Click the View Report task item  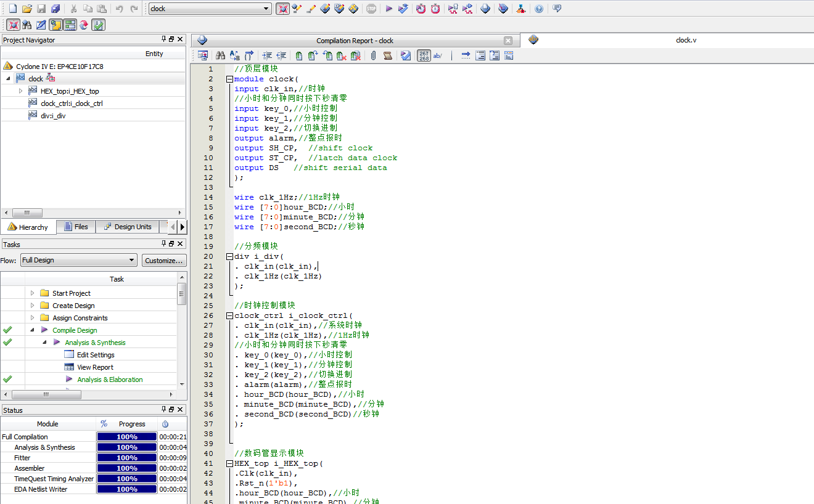pos(95,367)
